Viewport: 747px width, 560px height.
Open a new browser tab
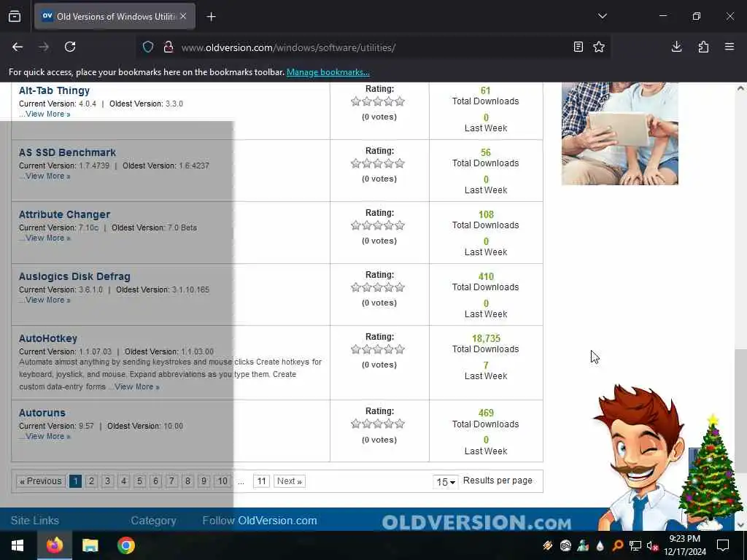(211, 17)
